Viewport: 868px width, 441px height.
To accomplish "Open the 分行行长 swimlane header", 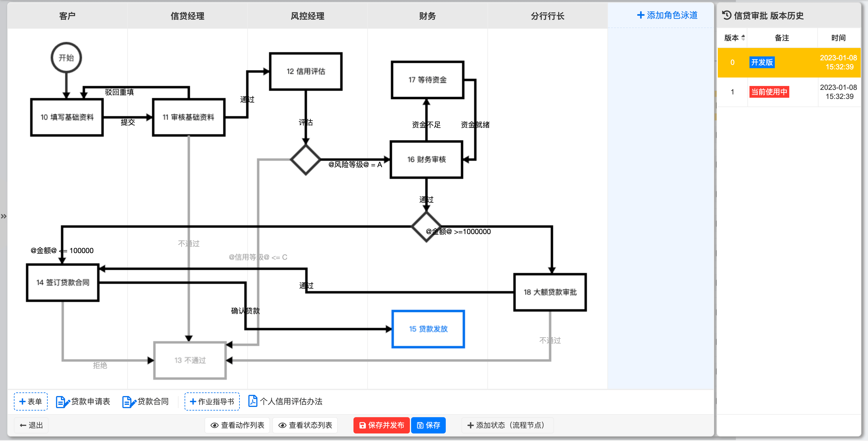I will point(547,16).
